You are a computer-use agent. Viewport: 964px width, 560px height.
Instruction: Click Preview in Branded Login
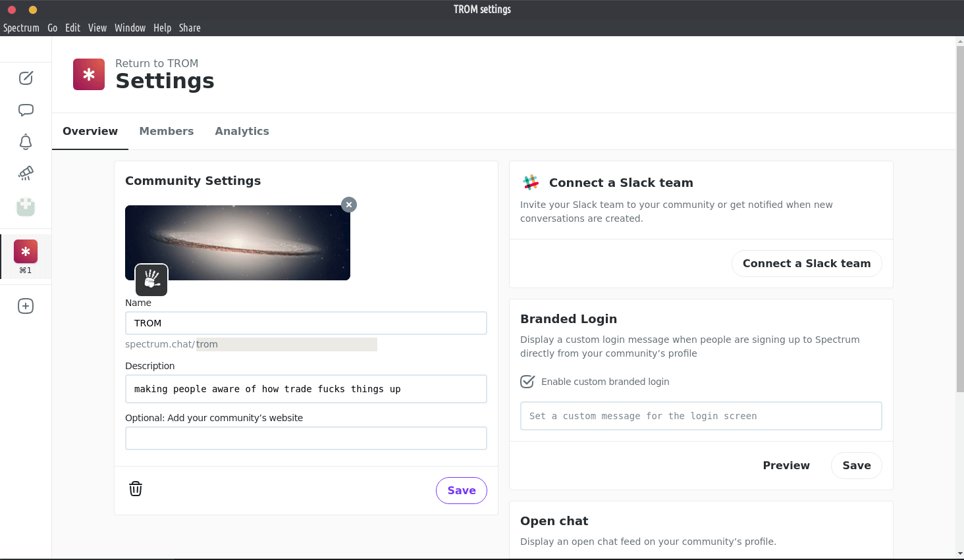click(x=786, y=466)
